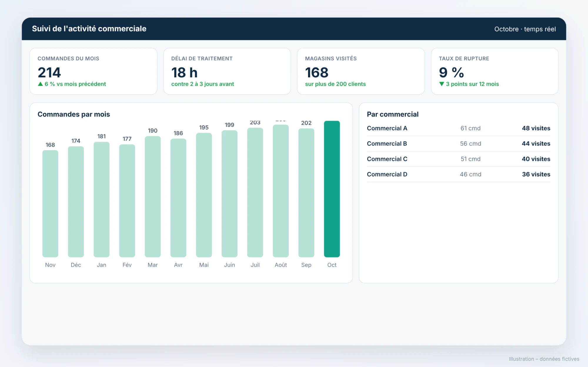
Task: Click the 'Nov' axis label
Action: (x=50, y=265)
